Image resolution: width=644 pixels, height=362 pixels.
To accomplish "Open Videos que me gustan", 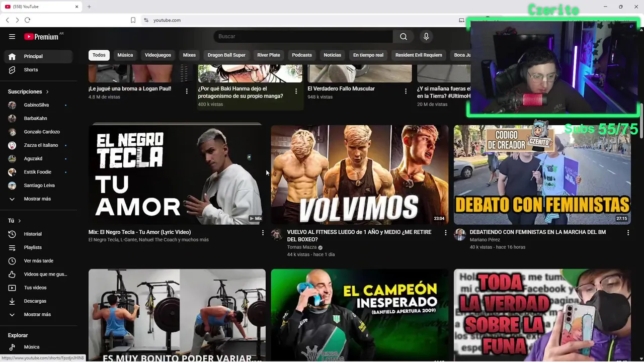I will point(38,274).
